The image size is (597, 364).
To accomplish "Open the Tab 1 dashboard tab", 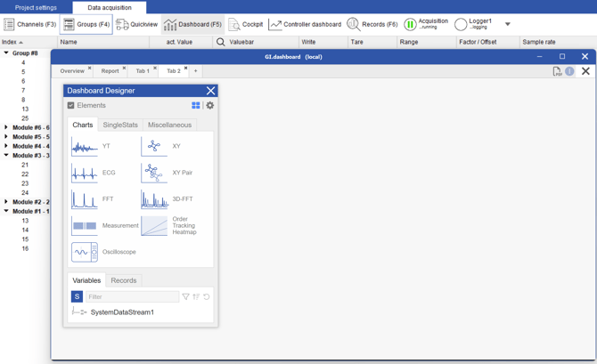I will point(143,71).
